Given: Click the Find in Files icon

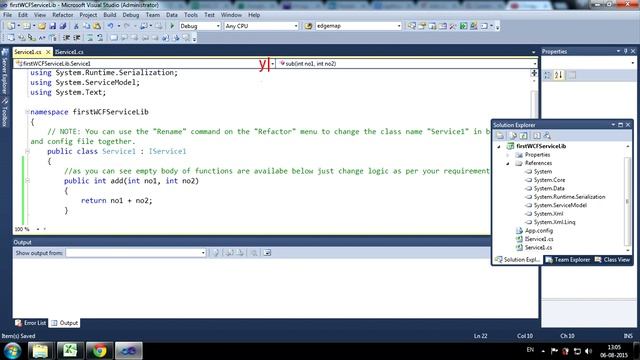Looking at the screenshot, I should (308, 26).
